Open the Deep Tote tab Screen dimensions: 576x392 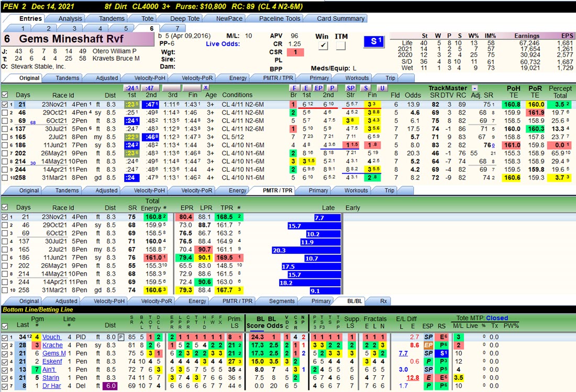click(x=185, y=18)
